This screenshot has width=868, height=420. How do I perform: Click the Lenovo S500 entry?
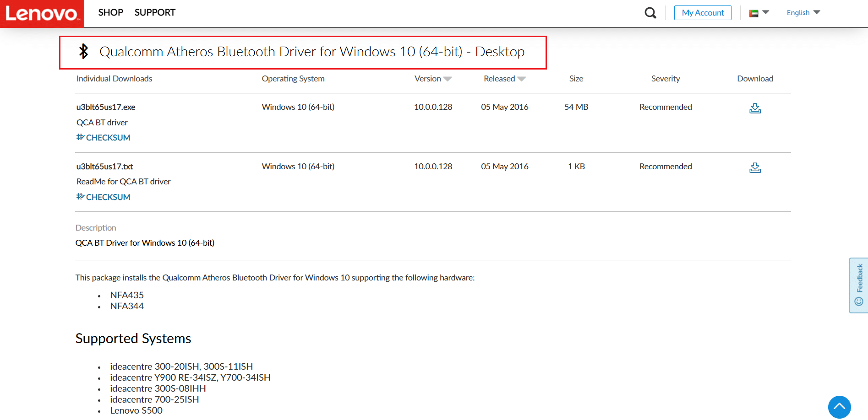(136, 410)
